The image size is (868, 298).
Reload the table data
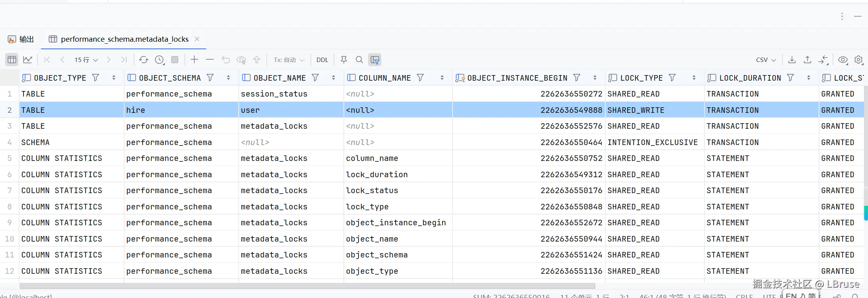(144, 60)
